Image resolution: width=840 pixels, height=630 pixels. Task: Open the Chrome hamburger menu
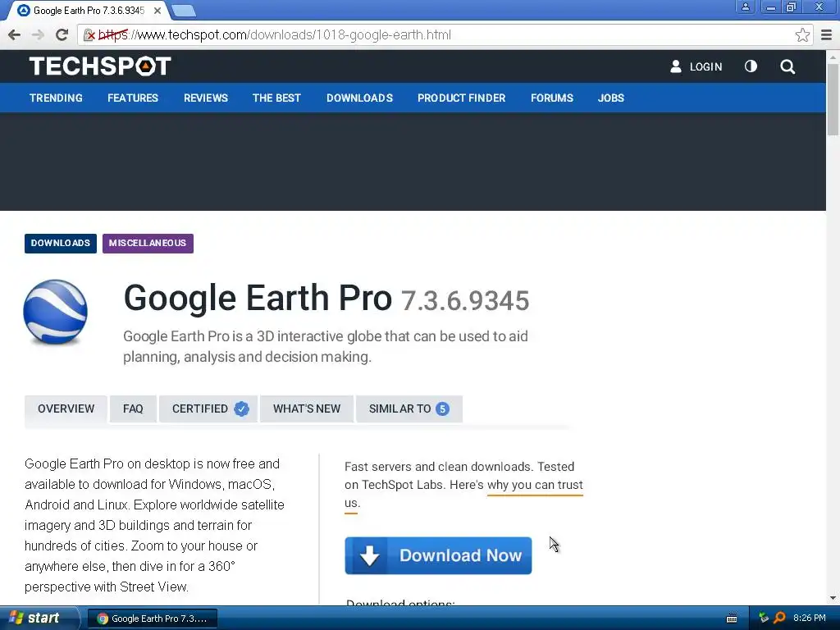pyautogui.click(x=827, y=35)
